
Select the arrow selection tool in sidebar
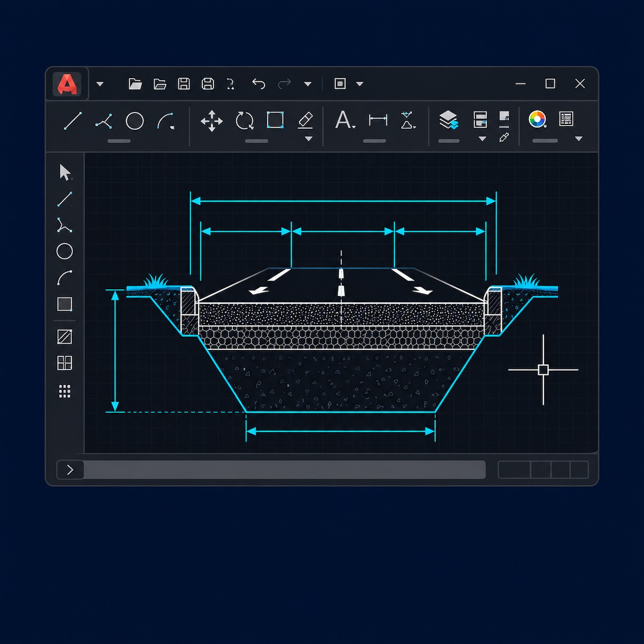(x=65, y=172)
